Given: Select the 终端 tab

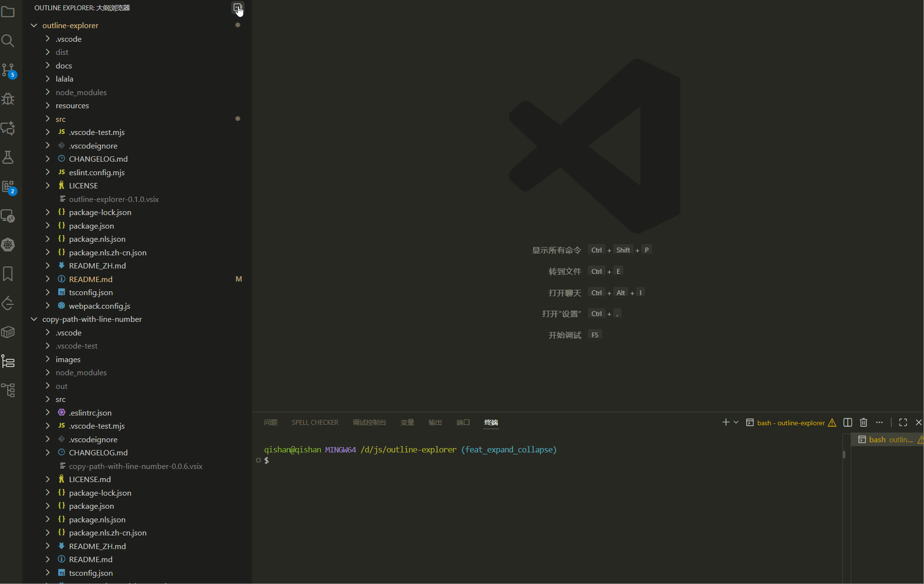Looking at the screenshot, I should pyautogui.click(x=491, y=422).
